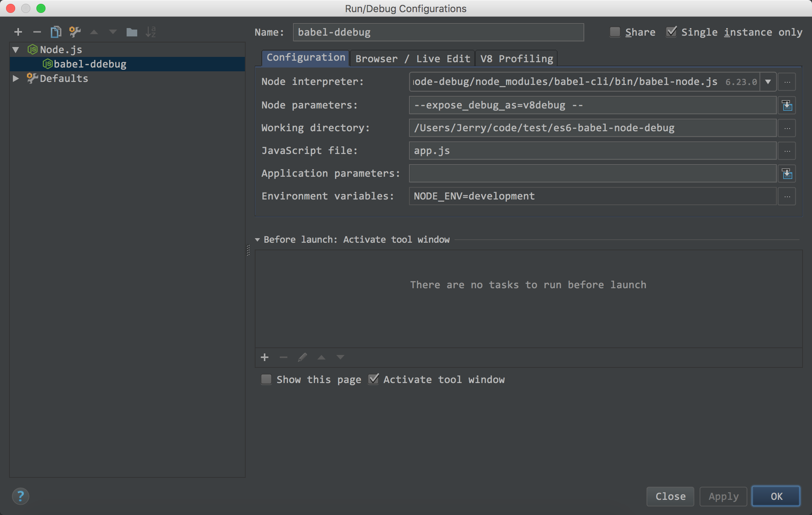
Task: Open the help question mark button
Action: (x=20, y=496)
